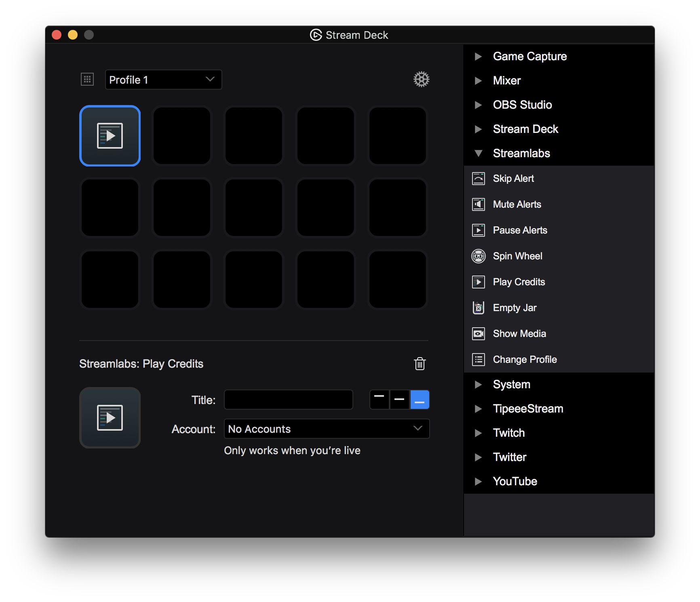Image resolution: width=700 pixels, height=602 pixels.
Task: Select the Empty Jar action icon
Action: tap(479, 307)
